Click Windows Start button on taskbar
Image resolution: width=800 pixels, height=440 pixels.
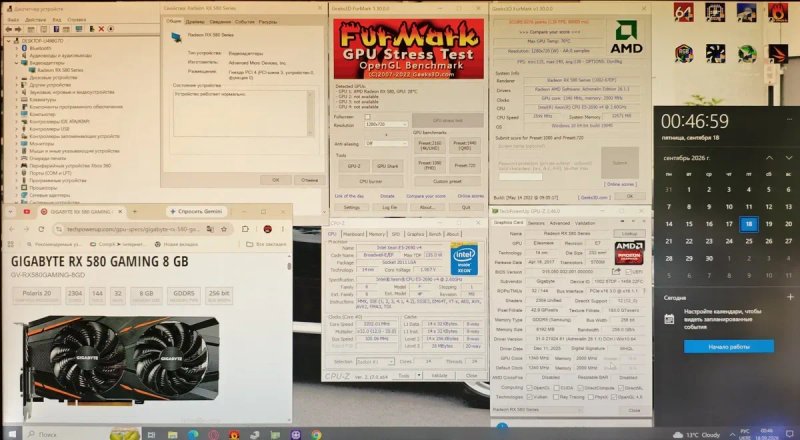[x=12, y=434]
